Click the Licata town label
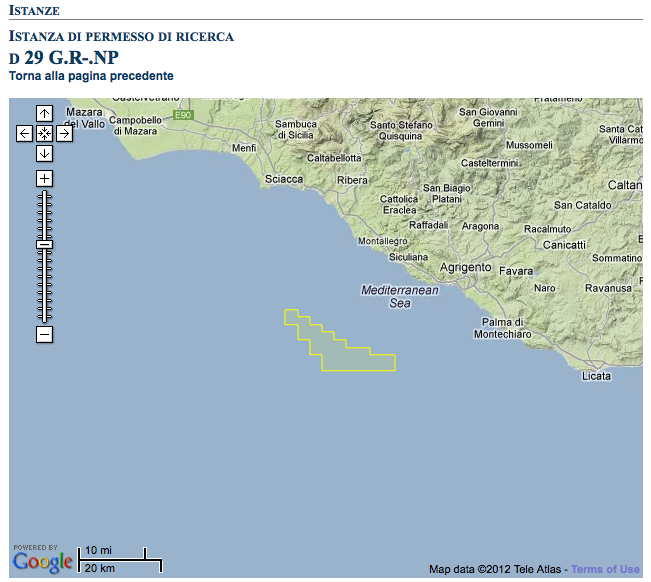 tap(596, 376)
